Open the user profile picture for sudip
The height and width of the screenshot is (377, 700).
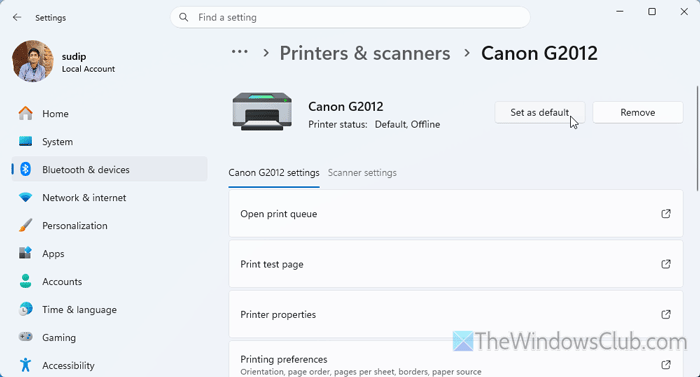pos(33,61)
